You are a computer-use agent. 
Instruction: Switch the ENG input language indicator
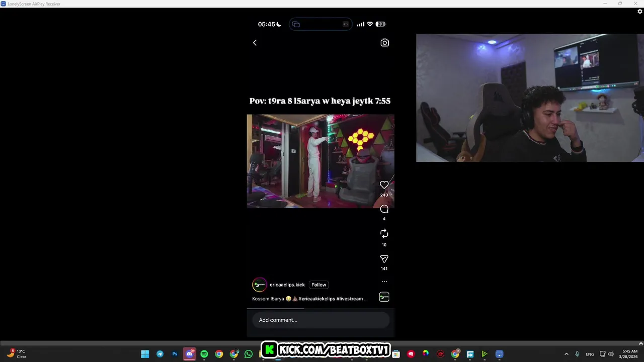(590, 354)
